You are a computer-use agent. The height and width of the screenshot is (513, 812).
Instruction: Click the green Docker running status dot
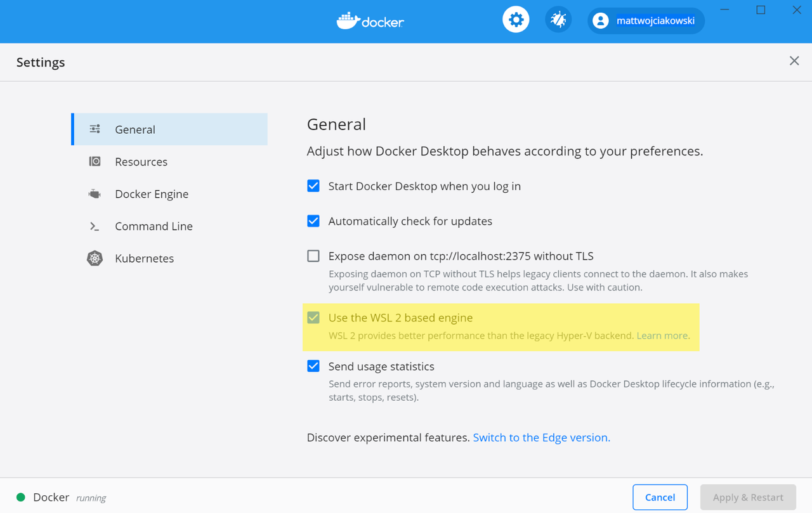[21, 497]
